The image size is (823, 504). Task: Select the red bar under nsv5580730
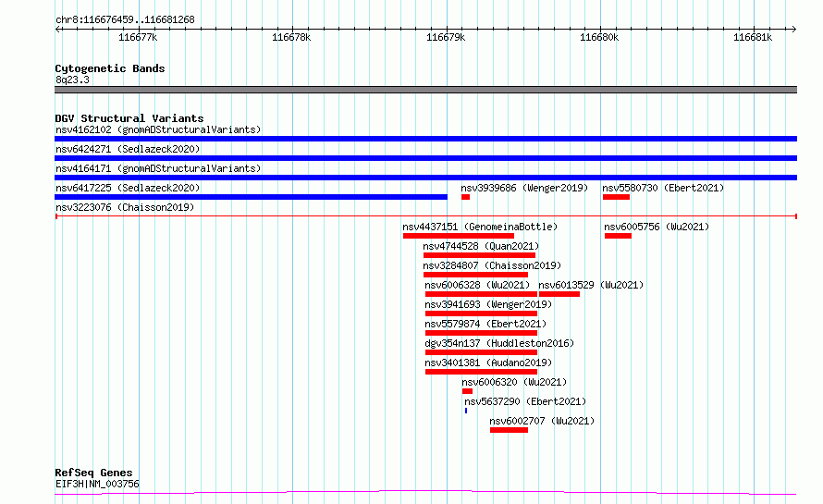click(x=616, y=197)
